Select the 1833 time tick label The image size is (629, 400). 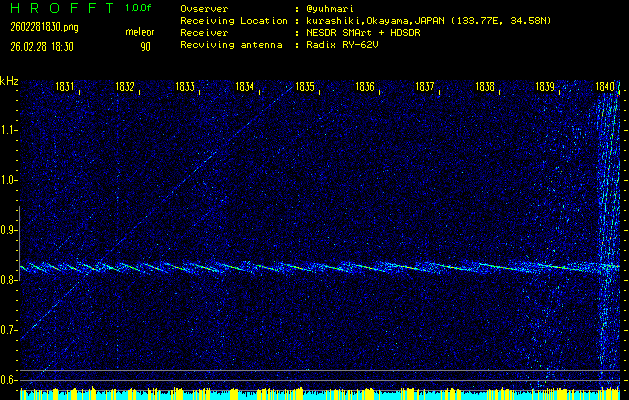click(185, 88)
